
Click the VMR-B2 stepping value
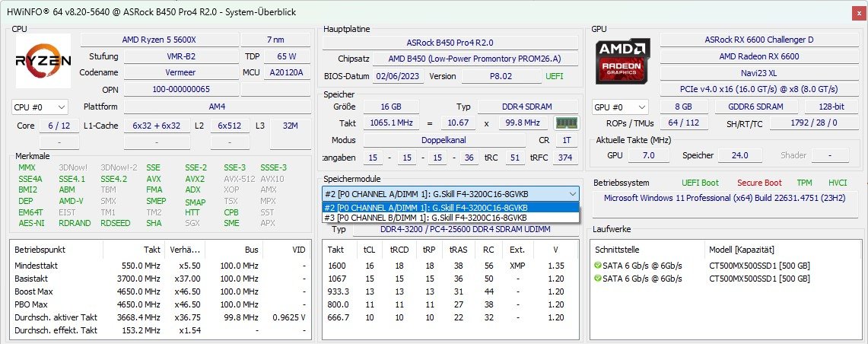(x=181, y=56)
